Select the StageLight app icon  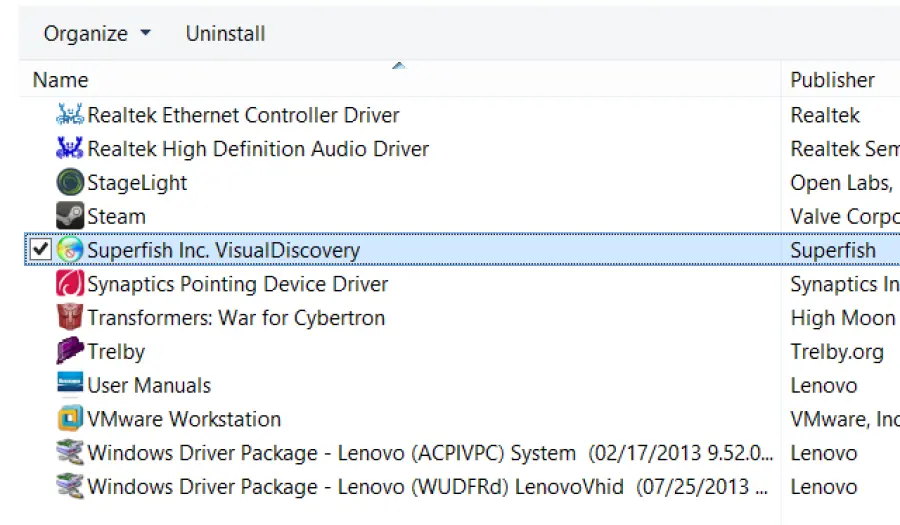coord(70,182)
